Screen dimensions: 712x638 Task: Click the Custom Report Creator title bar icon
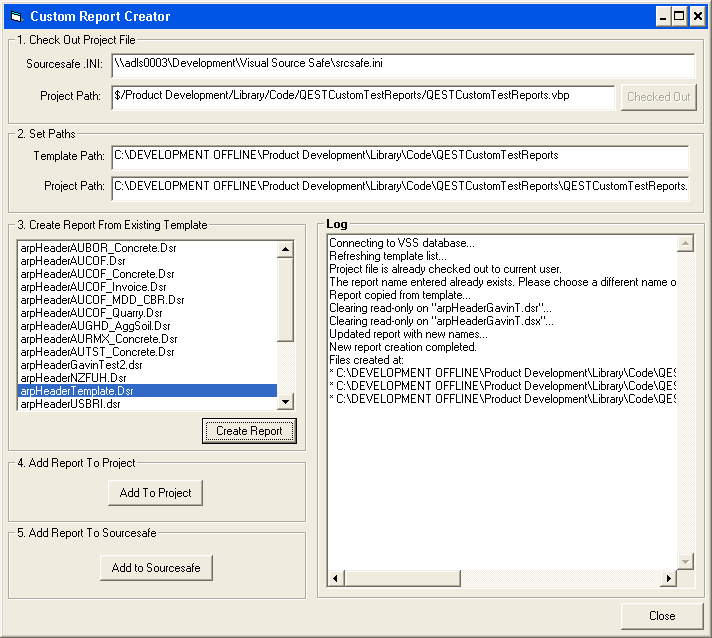[x=15, y=16]
